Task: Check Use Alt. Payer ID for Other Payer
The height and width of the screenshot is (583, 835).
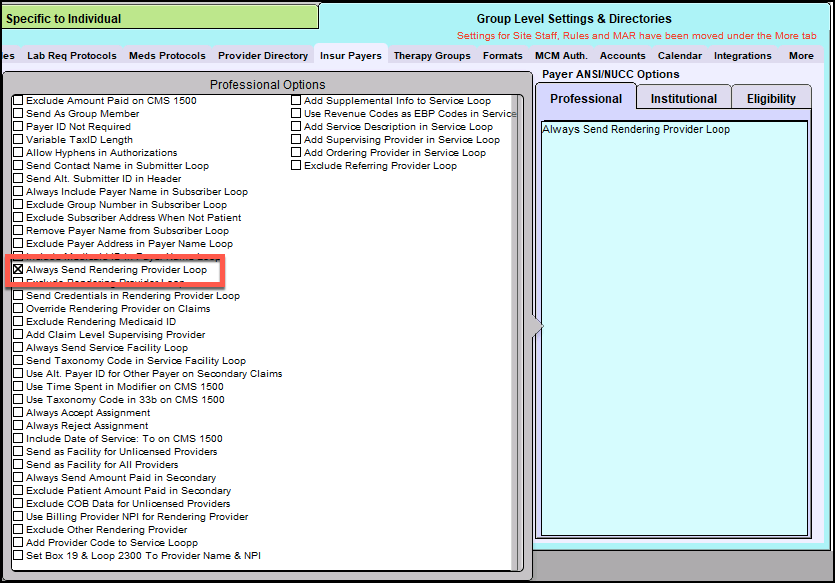Action: [x=18, y=373]
